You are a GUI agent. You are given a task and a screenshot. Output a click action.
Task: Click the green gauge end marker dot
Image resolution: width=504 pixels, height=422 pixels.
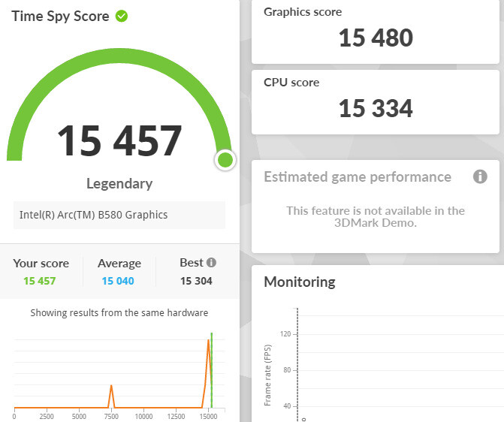(x=225, y=160)
